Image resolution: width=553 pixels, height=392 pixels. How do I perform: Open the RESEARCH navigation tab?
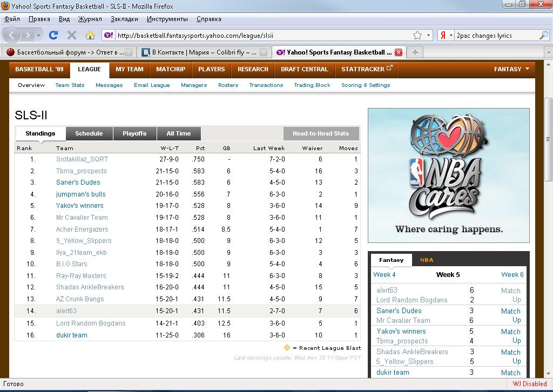tap(253, 69)
